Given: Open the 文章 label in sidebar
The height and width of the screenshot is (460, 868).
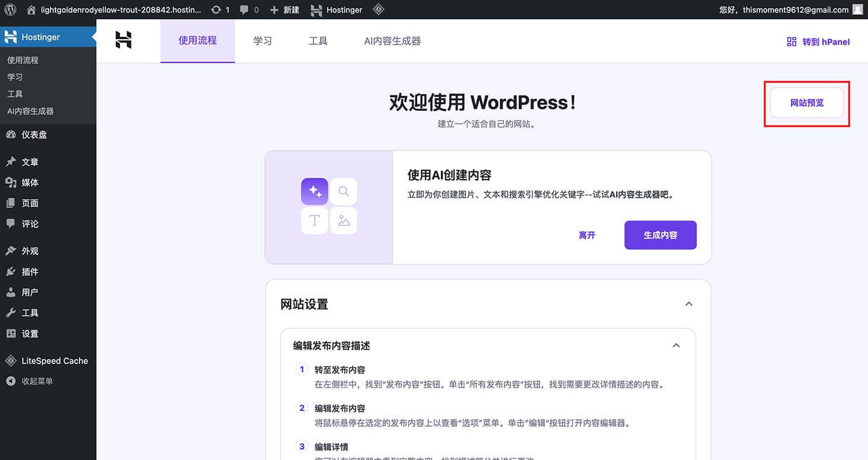Looking at the screenshot, I should pos(30,162).
